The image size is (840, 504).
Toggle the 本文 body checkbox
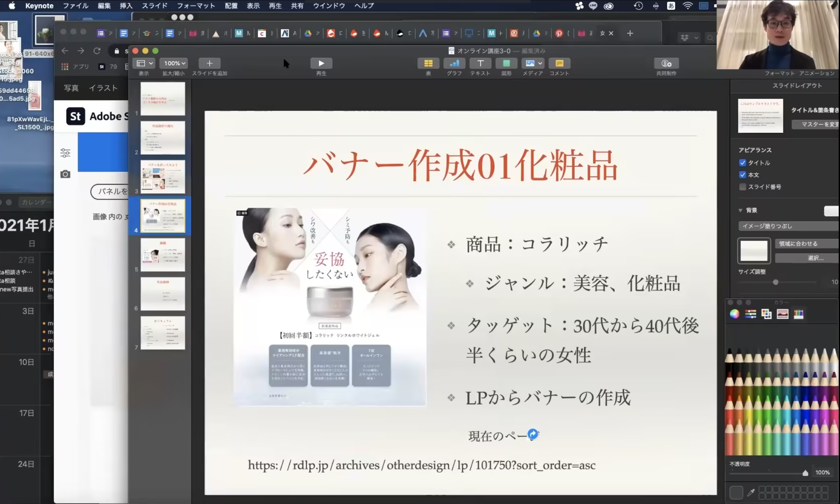click(743, 175)
